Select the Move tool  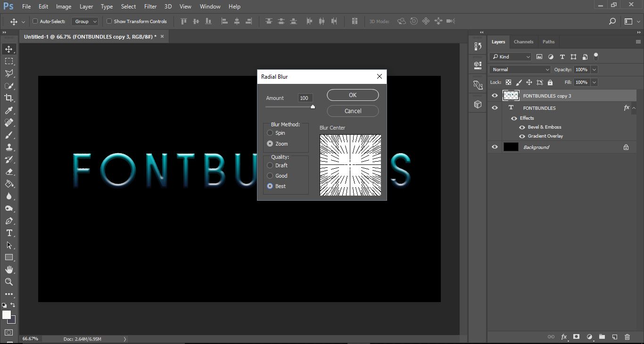point(9,49)
